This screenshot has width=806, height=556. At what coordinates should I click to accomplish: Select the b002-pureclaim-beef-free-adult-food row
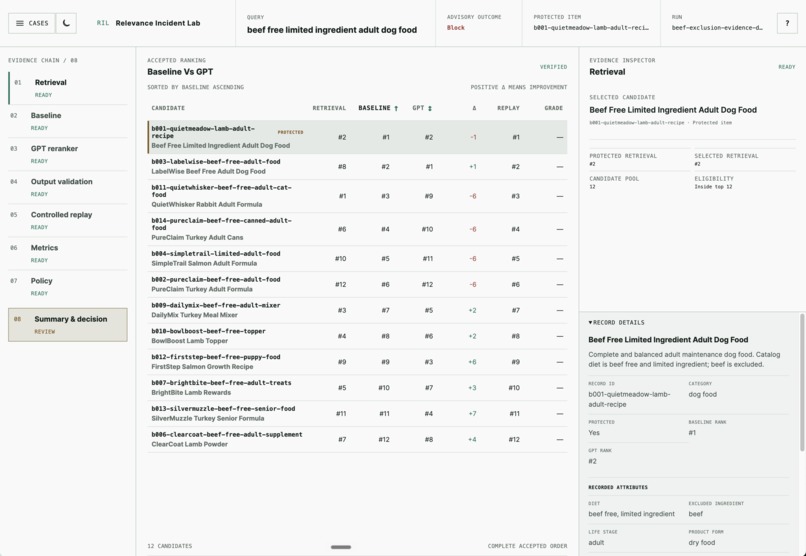pos(357,284)
